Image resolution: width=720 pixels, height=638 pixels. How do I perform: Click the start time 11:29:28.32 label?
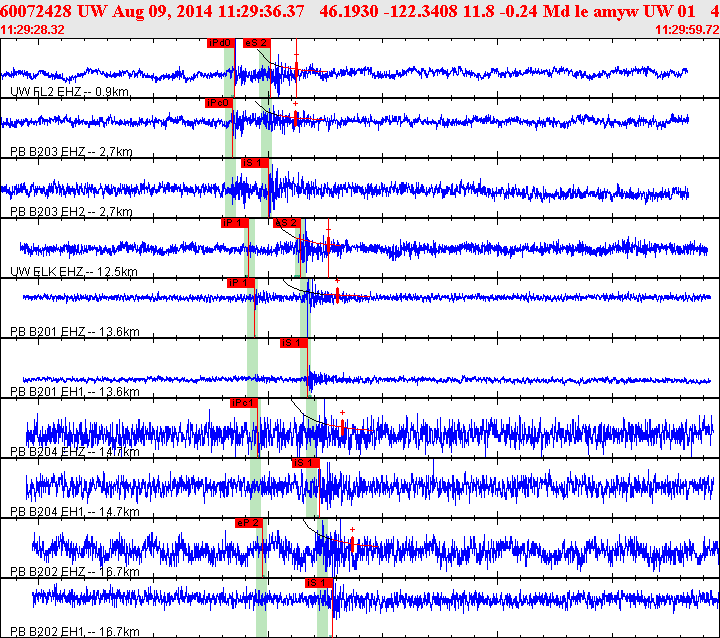click(x=33, y=30)
